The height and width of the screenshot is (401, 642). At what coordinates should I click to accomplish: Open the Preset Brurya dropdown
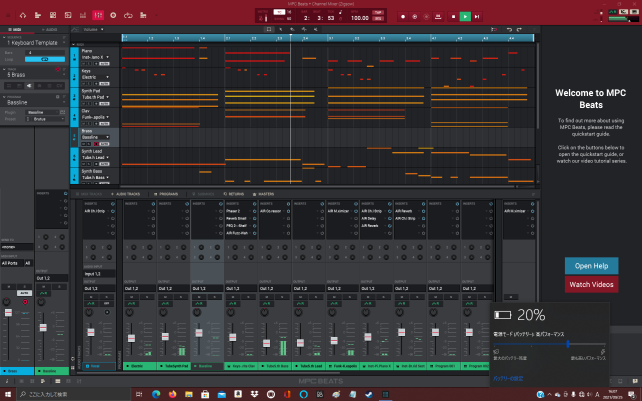[46, 119]
